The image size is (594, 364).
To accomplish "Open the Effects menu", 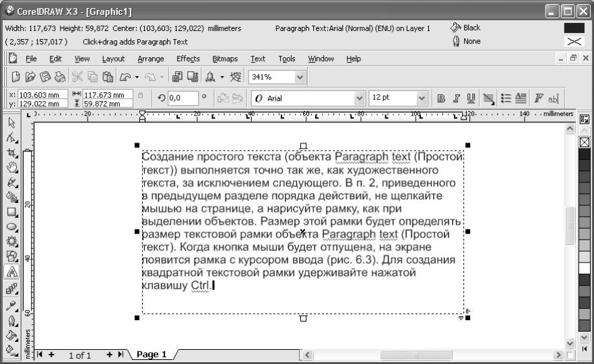I will (188, 59).
